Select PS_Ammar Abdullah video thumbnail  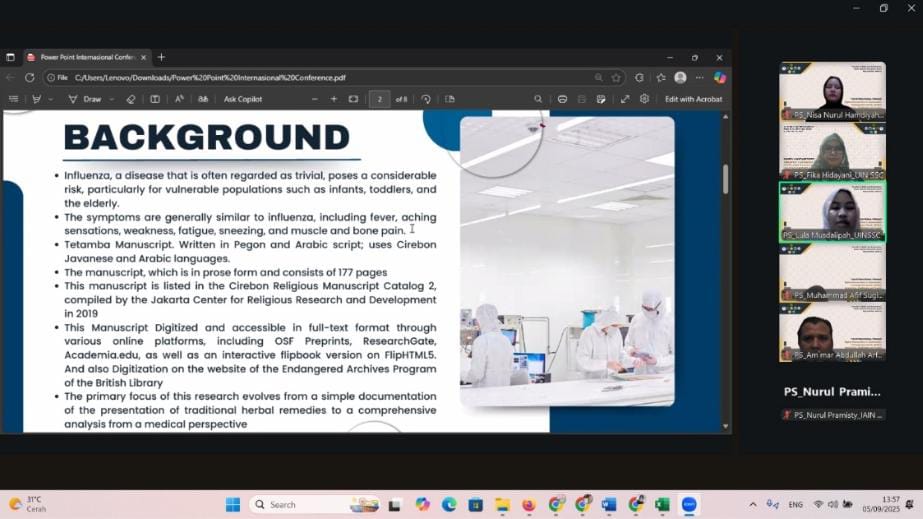tap(832, 332)
